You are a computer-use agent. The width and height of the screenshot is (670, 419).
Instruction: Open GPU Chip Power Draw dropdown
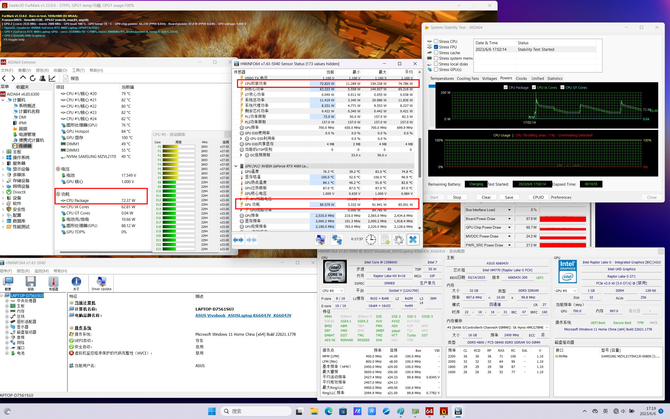coord(509,228)
